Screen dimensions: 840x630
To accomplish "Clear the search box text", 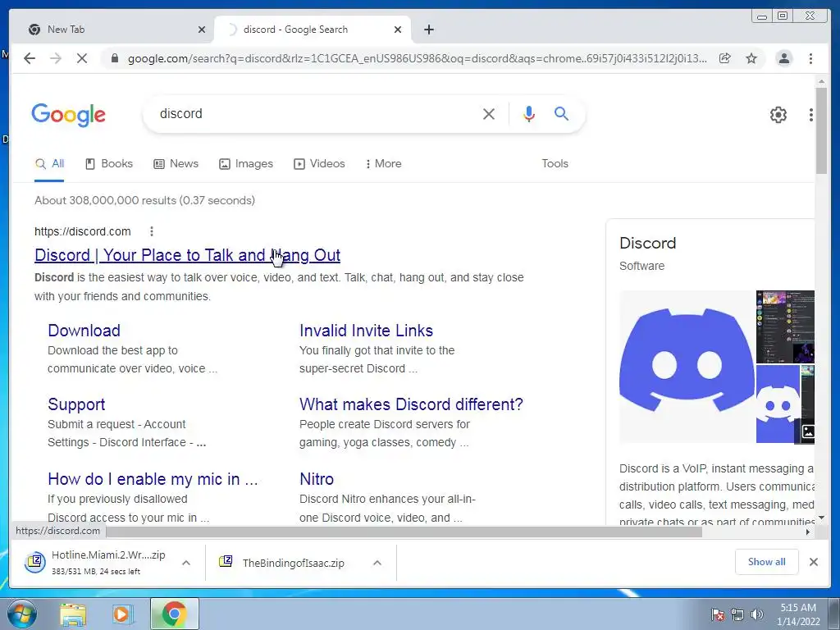I will click(x=489, y=113).
